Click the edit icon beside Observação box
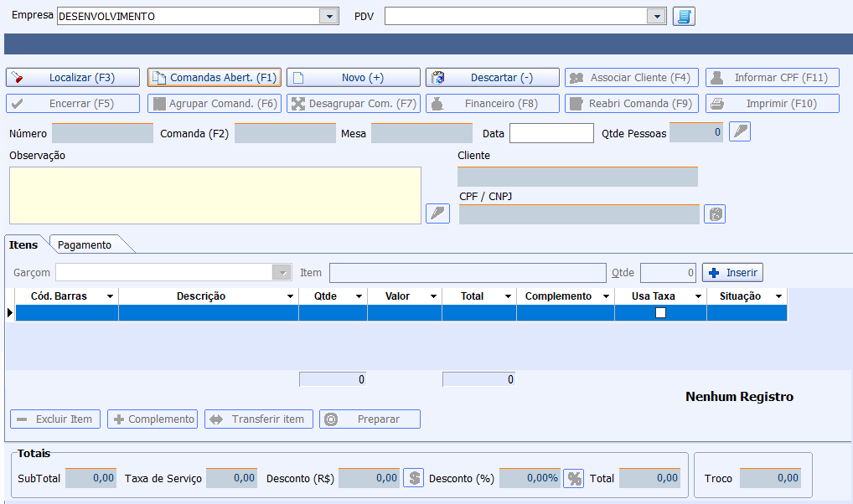Screen dimensions: 853x504 tap(438, 213)
